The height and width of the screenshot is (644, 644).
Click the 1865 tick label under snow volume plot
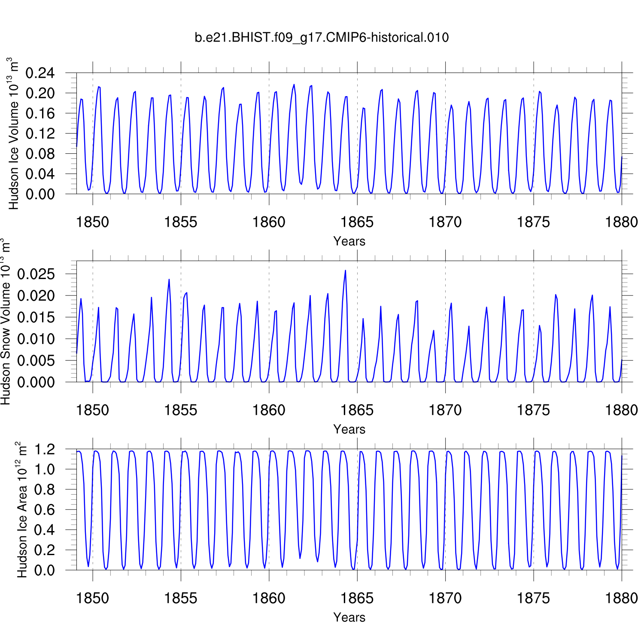[357, 410]
